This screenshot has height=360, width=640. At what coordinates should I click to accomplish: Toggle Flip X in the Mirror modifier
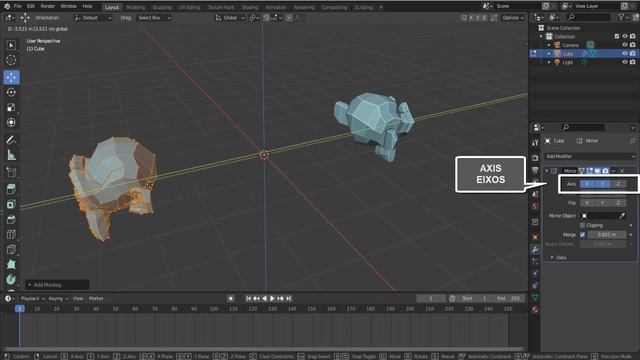tap(587, 203)
